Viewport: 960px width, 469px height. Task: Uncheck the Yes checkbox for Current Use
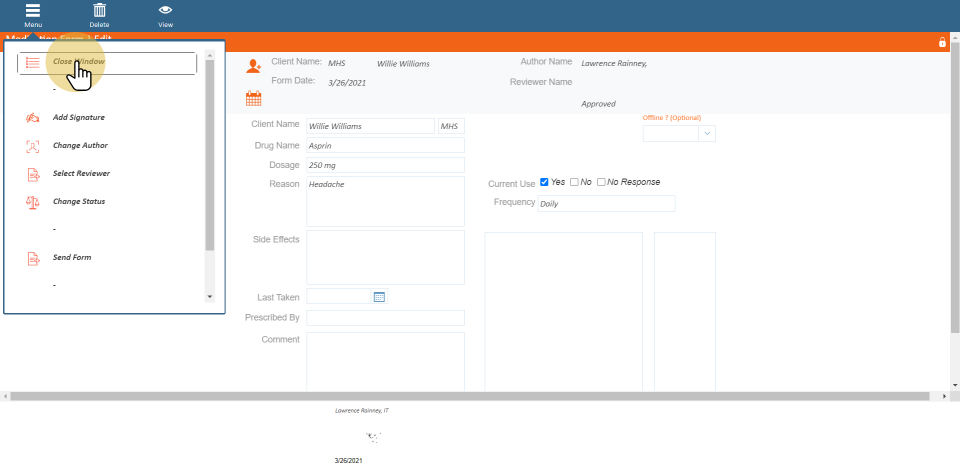[544, 182]
